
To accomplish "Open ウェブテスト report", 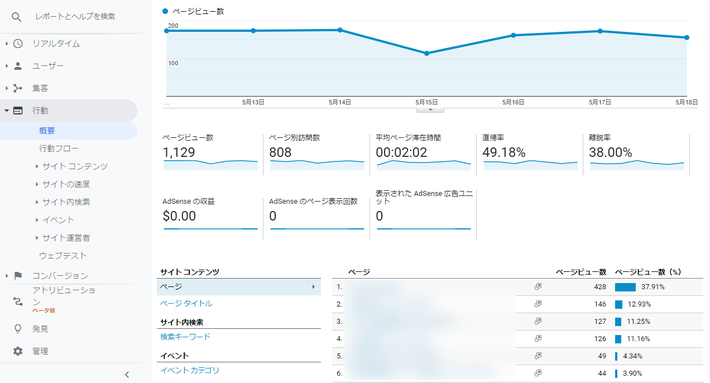I will (62, 256).
